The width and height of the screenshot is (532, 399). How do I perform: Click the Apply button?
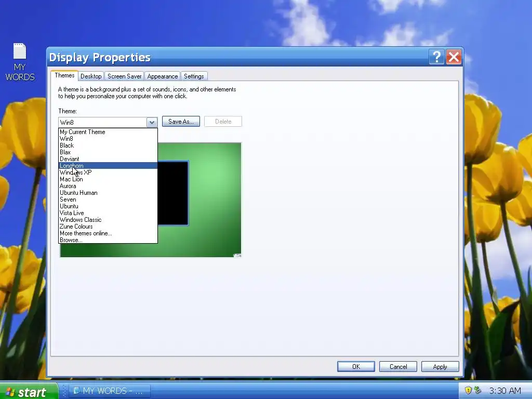440,366
